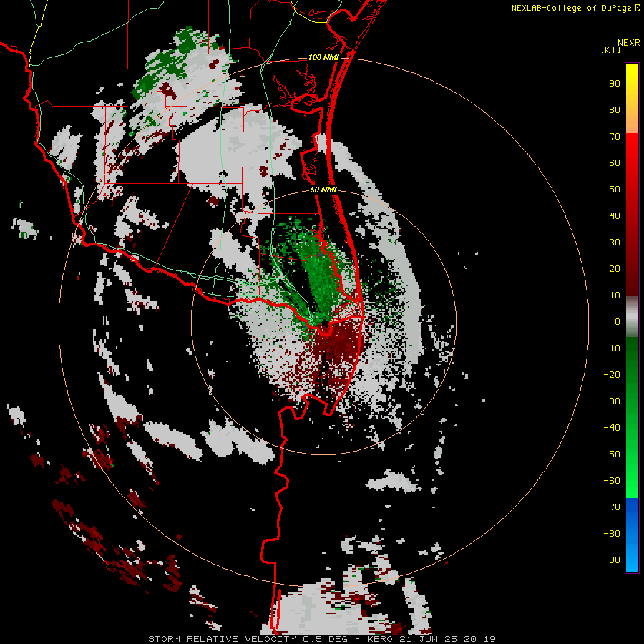Click the 70 value on the velocity scale

pos(615,137)
